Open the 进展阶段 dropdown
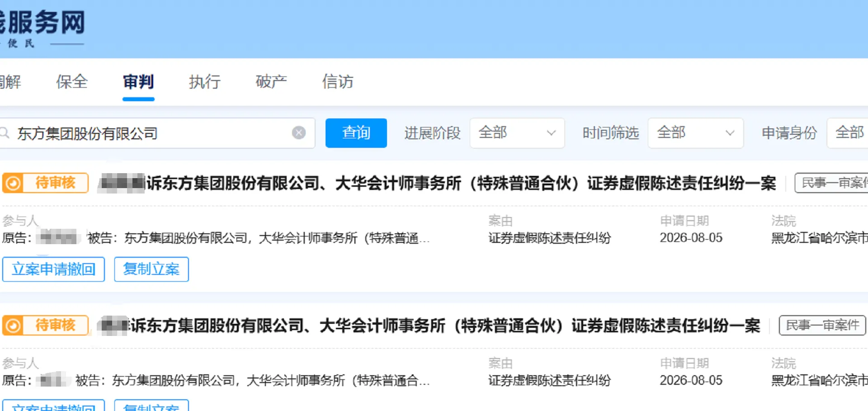 click(517, 133)
